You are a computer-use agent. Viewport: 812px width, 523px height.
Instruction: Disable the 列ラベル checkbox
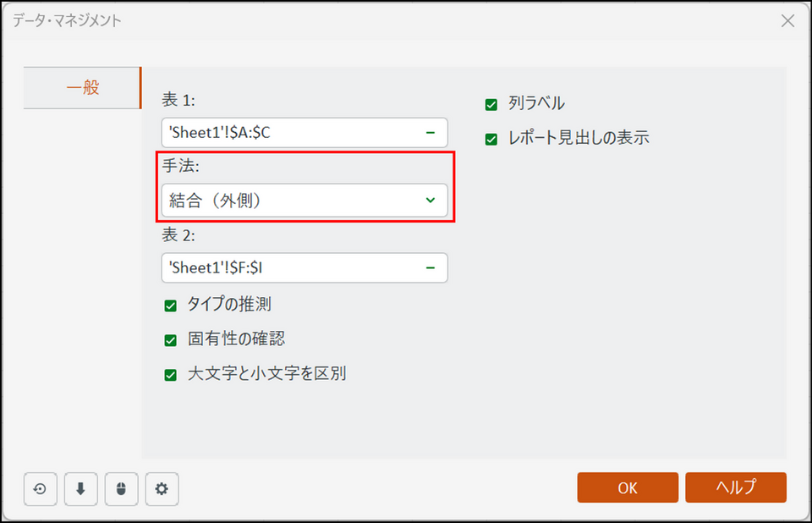click(x=491, y=105)
